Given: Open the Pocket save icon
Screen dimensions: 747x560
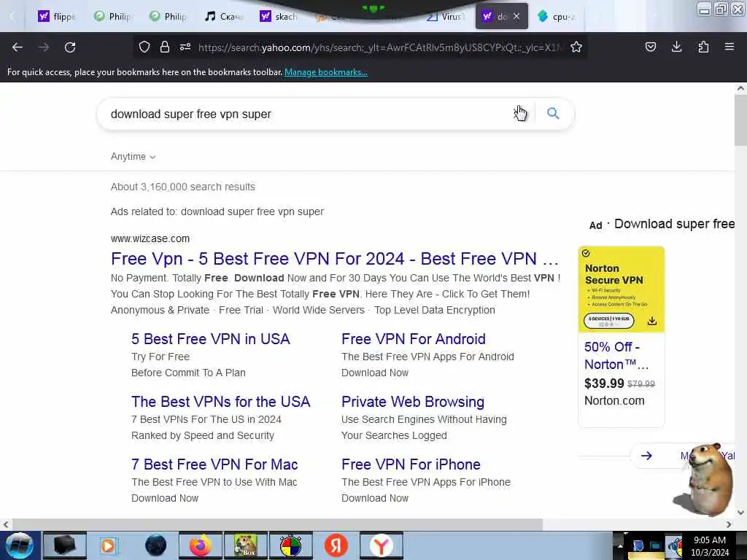Looking at the screenshot, I should pos(650,47).
